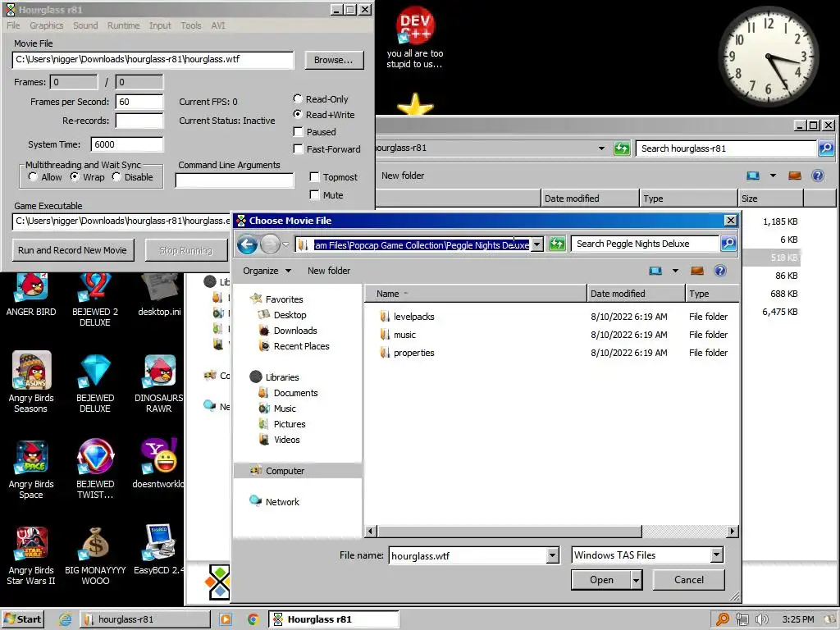Expand Open button split arrow
840x630 pixels.
[636, 580]
